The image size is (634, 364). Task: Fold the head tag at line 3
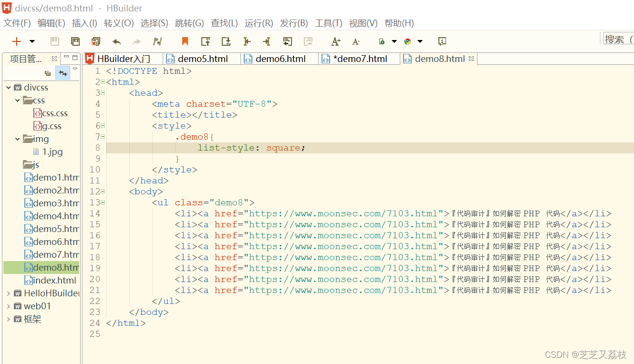pyautogui.click(x=103, y=93)
